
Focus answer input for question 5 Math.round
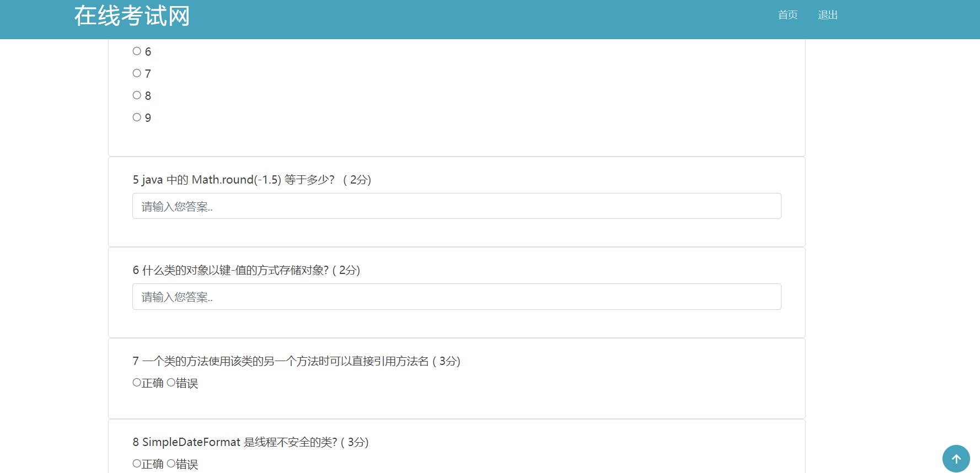pos(457,206)
